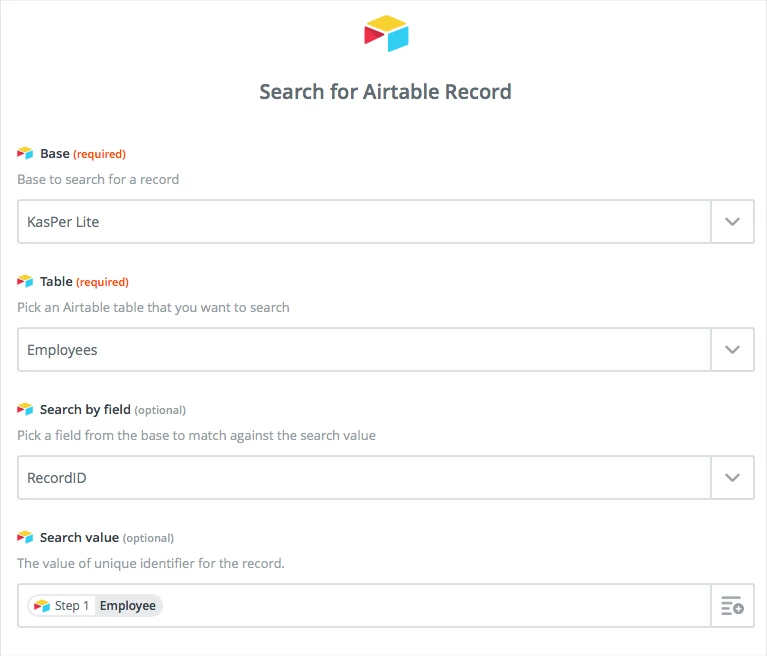Expand the Base dropdown chevron
767x656 pixels.
click(x=732, y=222)
